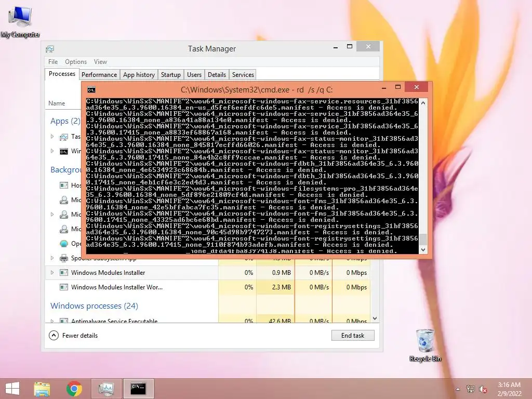Click the Apps (2) group heading
This screenshot has height=399, width=532.
[x=65, y=121]
